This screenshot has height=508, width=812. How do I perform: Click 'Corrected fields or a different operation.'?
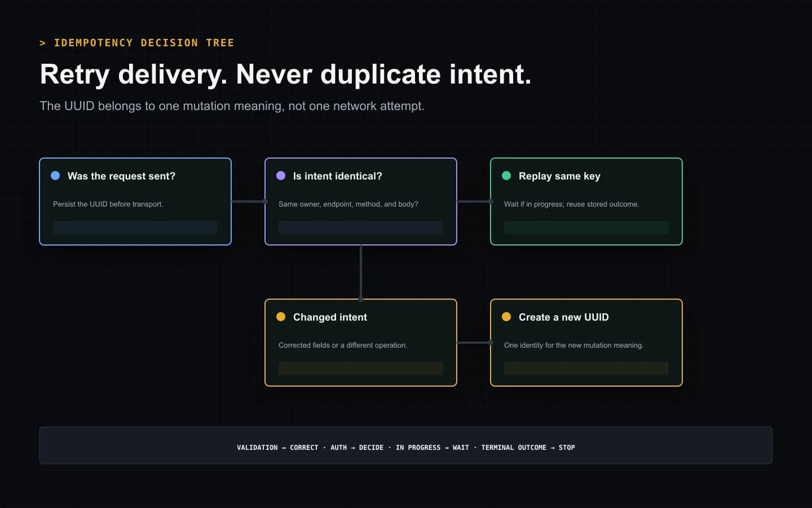pyautogui.click(x=343, y=345)
